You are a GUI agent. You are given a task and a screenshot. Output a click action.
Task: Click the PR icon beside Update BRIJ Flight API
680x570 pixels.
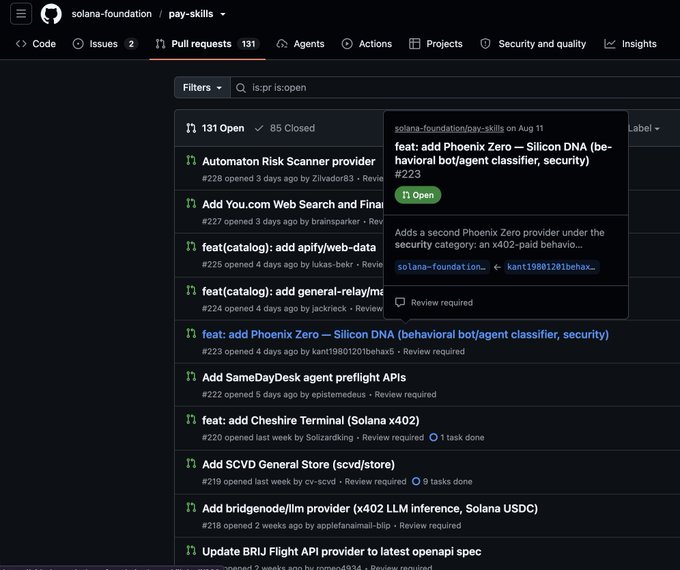pyautogui.click(x=191, y=550)
